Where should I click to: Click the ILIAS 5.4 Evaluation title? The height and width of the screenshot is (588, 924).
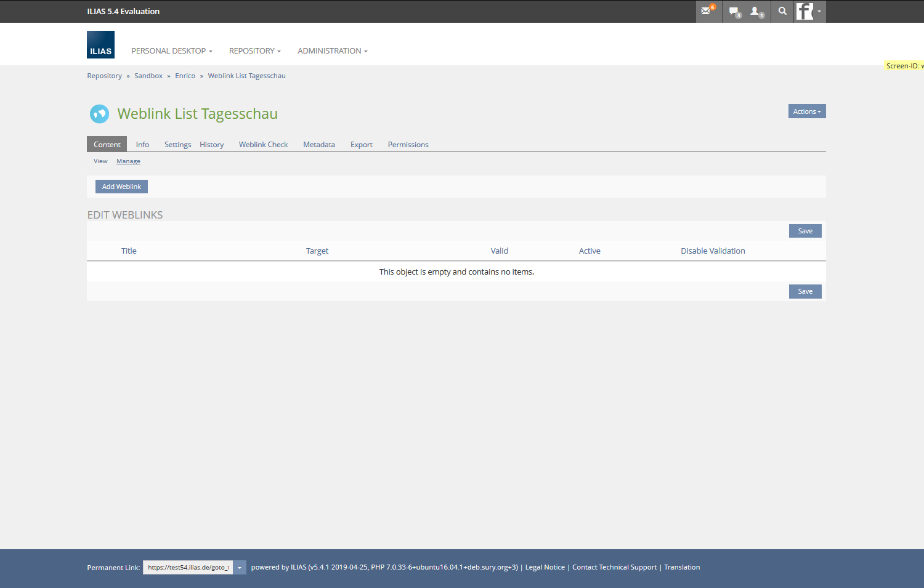123,11
